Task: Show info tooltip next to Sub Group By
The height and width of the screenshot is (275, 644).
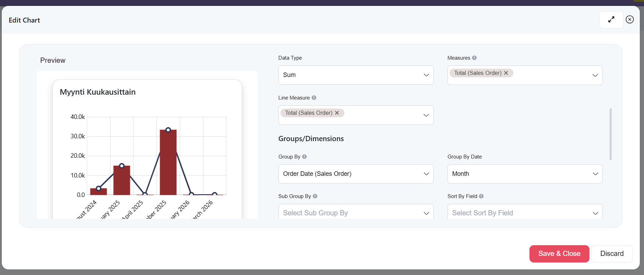Action: point(315,196)
